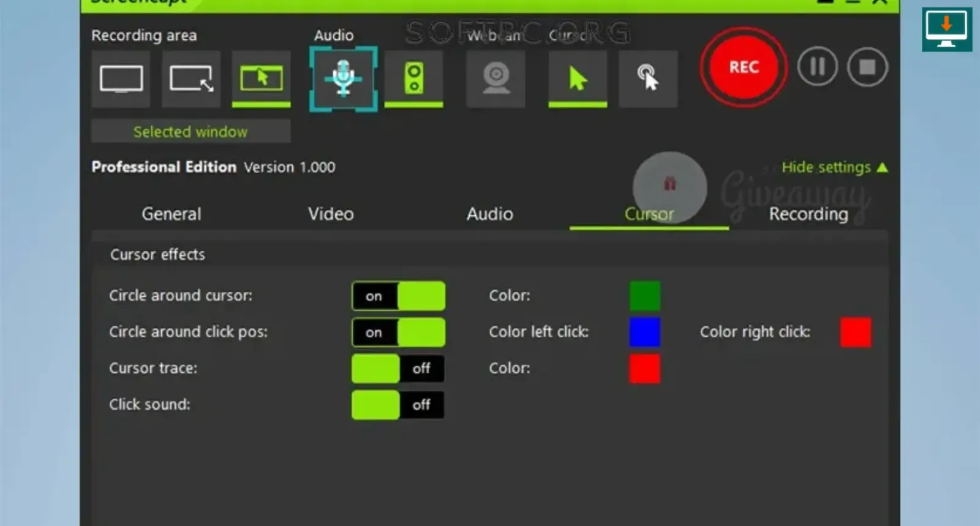The width and height of the screenshot is (980, 526).
Task: Change green circle around cursor color
Action: [645, 296]
